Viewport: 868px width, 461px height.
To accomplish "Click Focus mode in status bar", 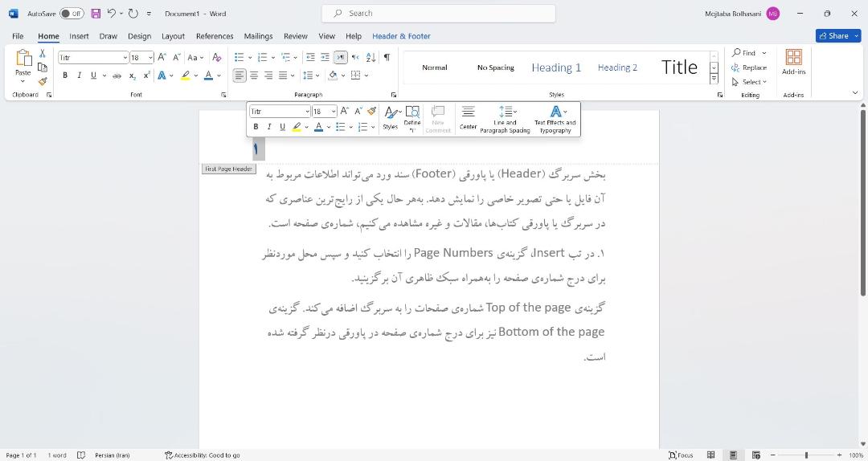I will pos(681,455).
